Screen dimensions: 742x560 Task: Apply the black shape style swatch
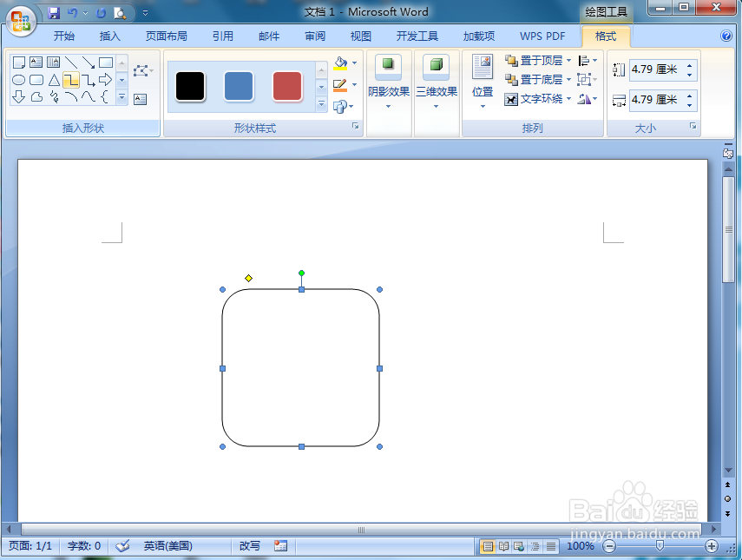(190, 86)
